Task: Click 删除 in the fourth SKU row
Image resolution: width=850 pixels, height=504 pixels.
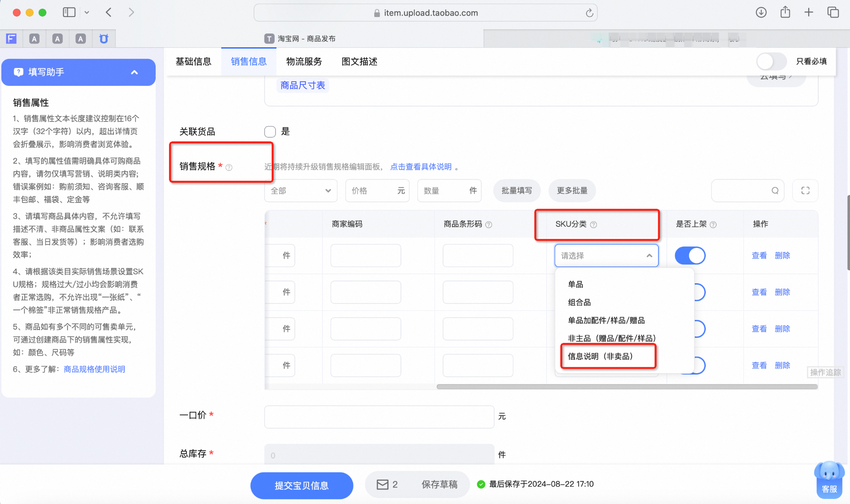Action: click(782, 365)
